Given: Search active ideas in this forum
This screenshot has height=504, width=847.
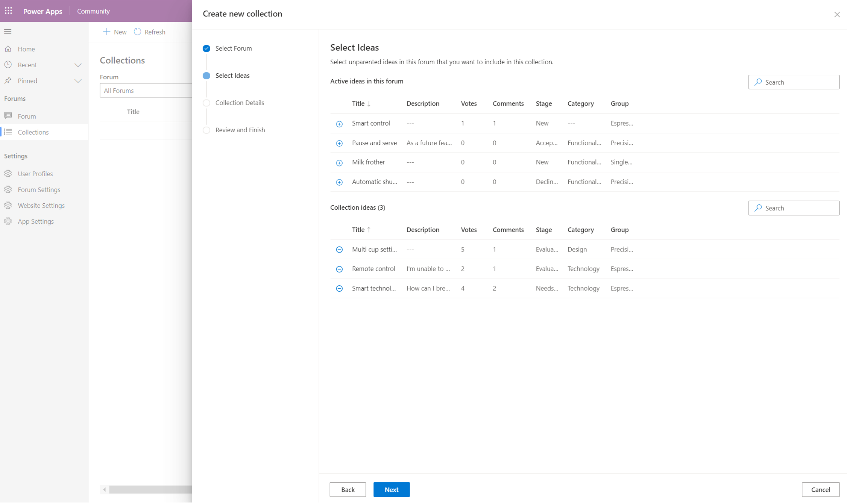Looking at the screenshot, I should tap(794, 82).
